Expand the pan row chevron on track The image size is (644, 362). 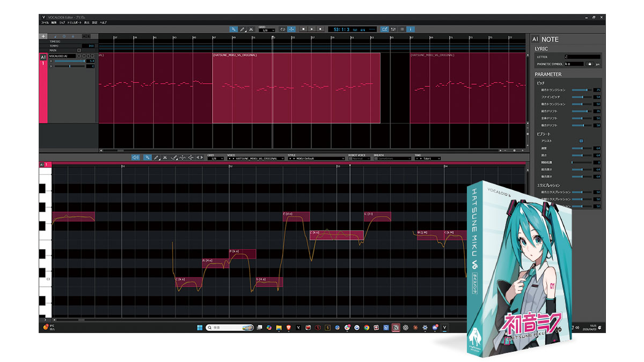point(51,66)
